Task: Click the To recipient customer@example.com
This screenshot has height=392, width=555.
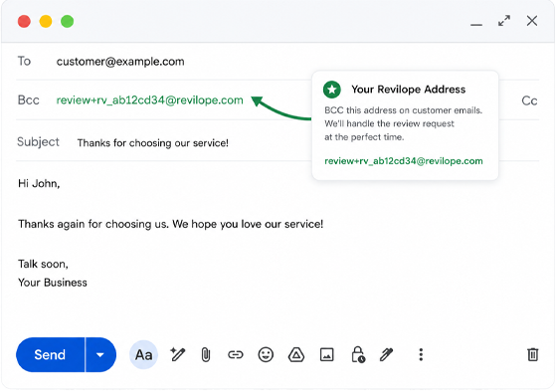Action: tap(120, 62)
